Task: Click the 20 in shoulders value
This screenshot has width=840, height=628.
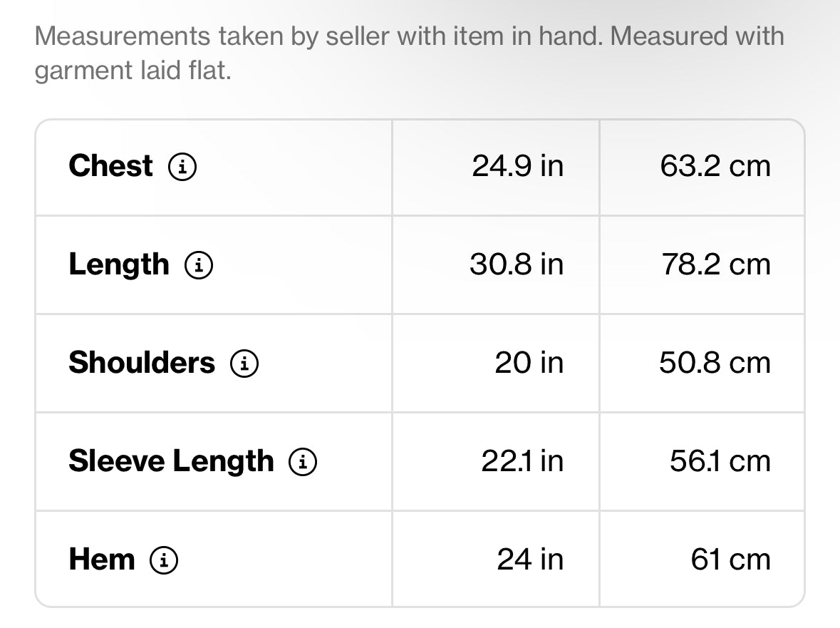Action: [529, 363]
